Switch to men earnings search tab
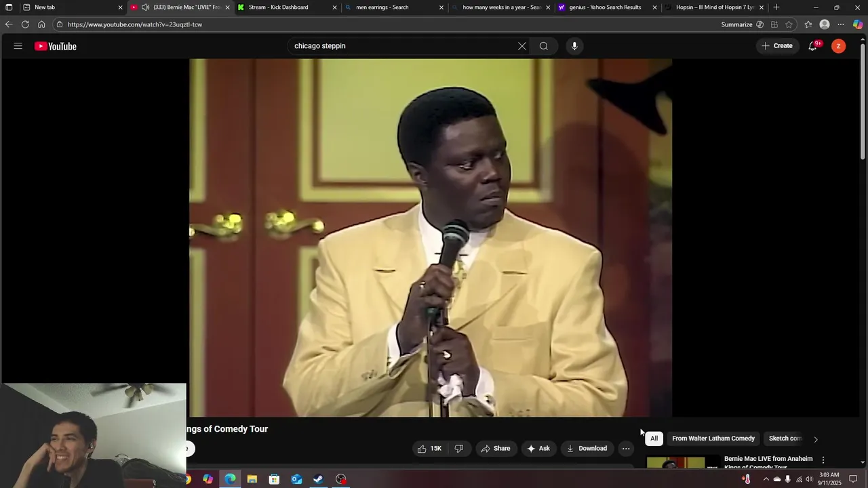868x488 pixels. point(394,7)
